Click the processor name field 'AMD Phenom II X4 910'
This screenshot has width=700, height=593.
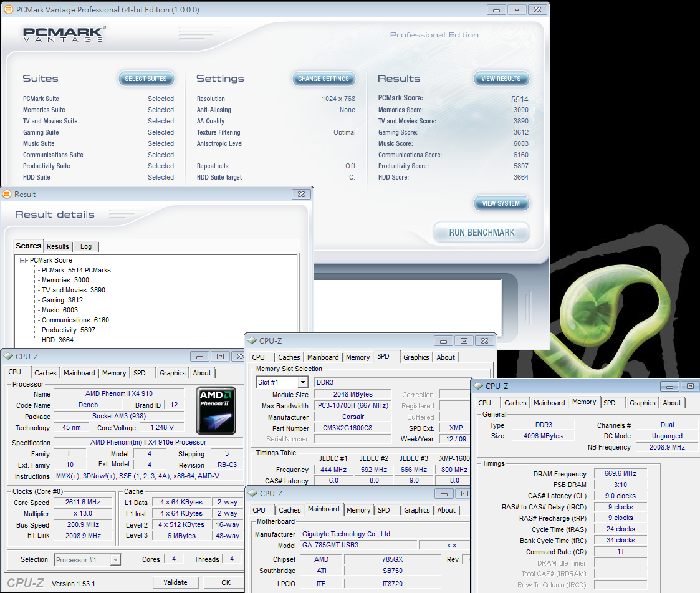[119, 394]
